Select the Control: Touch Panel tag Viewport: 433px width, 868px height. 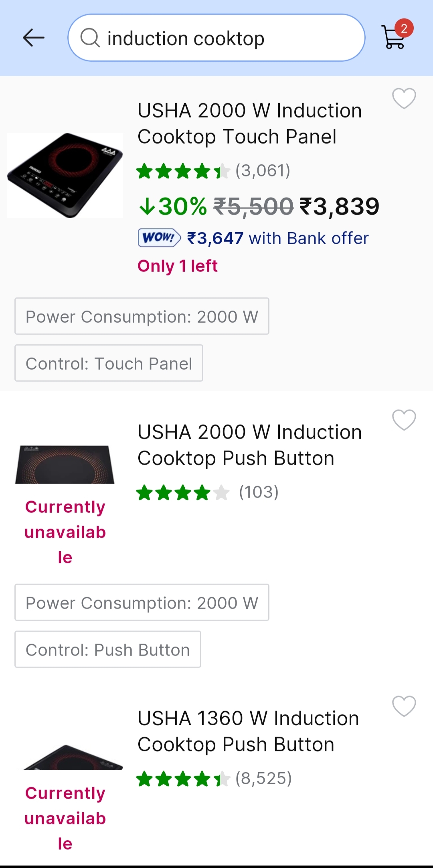[x=109, y=363]
